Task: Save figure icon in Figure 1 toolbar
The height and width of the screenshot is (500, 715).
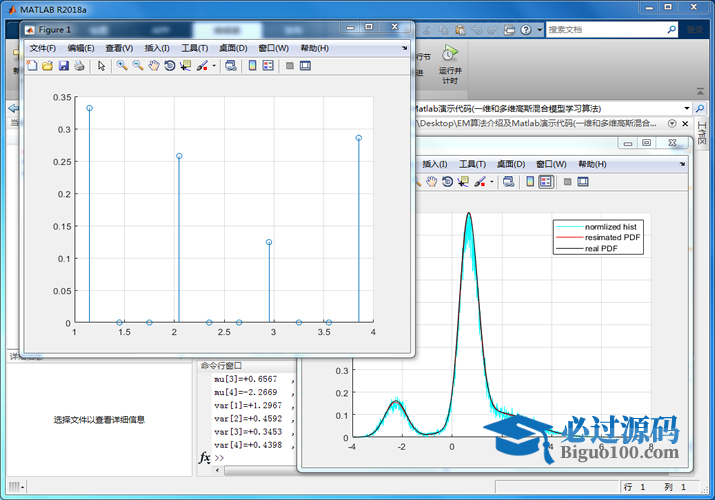Action: pos(63,66)
